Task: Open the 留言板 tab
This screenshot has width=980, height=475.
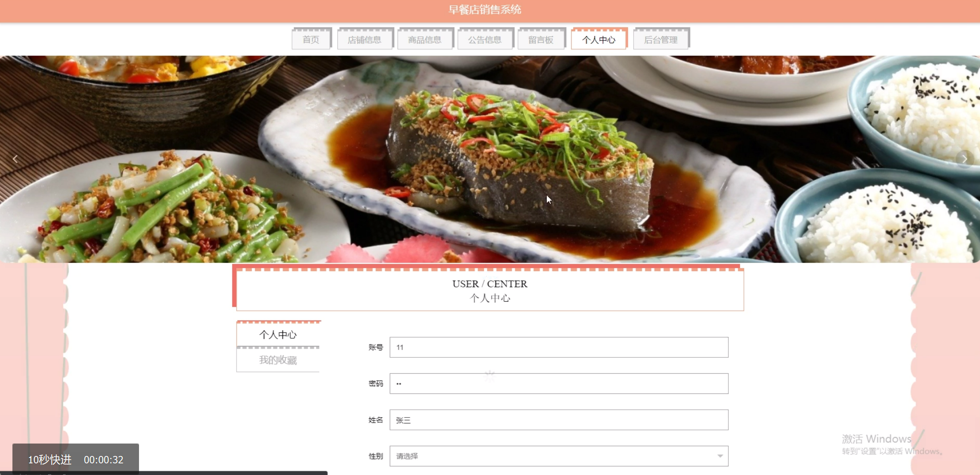Action: pos(540,40)
